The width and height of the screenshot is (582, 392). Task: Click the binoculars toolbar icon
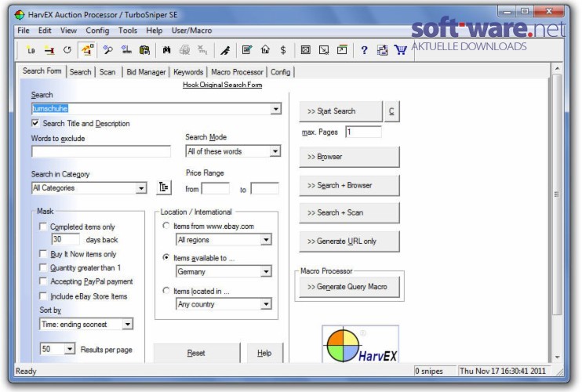pyautogui.click(x=166, y=50)
